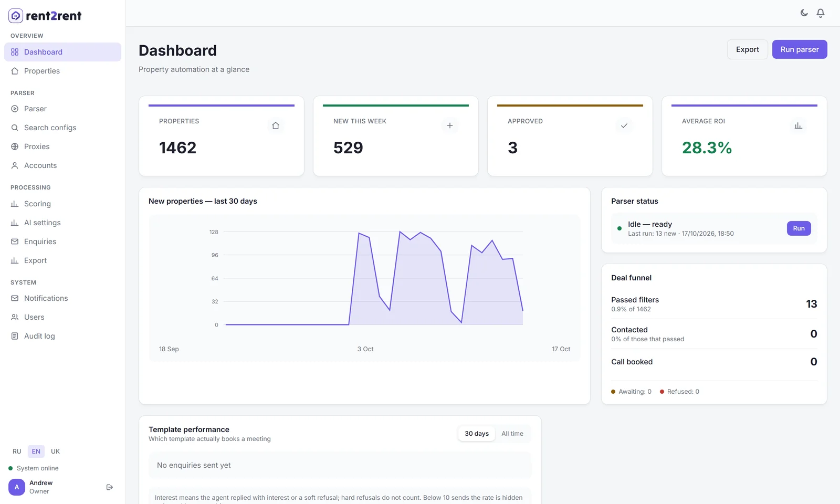Open AI settings in the sidebar

pyautogui.click(x=62, y=223)
